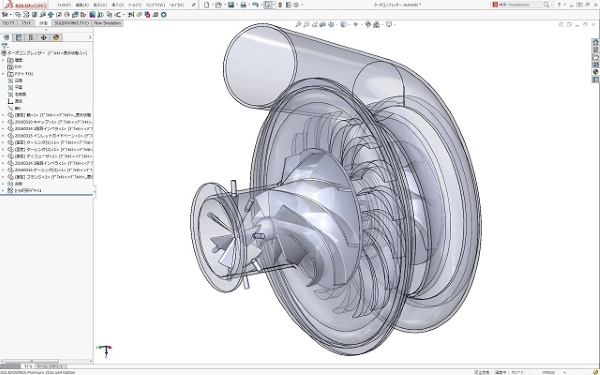Click the Zoom to Fit magnifier icon

pos(298,24)
